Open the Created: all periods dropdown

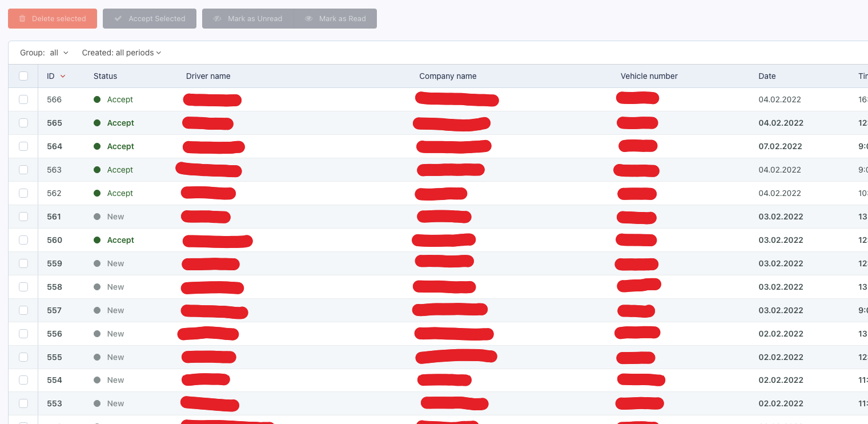coord(122,52)
